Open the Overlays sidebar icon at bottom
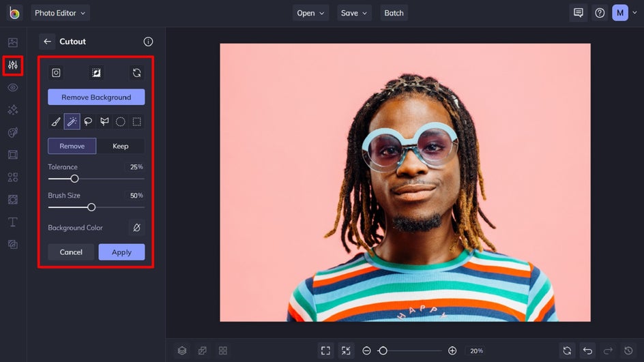Viewport: 644px width, 362px height. (x=13, y=244)
